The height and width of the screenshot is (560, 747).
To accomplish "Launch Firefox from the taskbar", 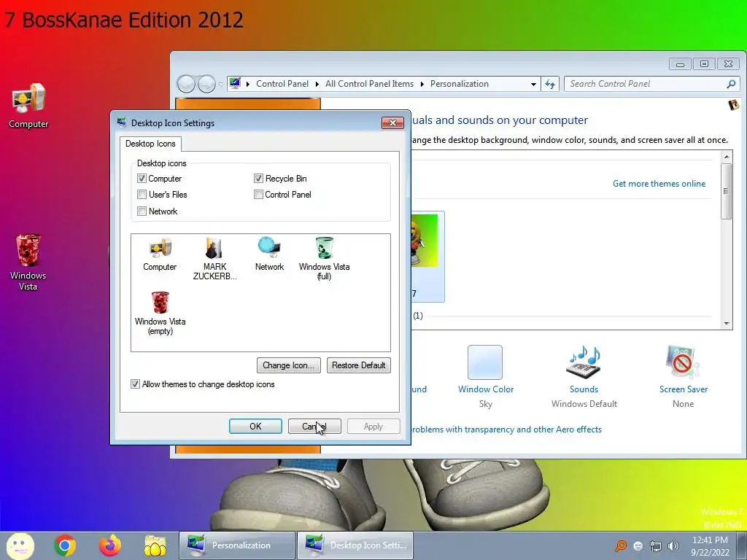I will (110, 545).
